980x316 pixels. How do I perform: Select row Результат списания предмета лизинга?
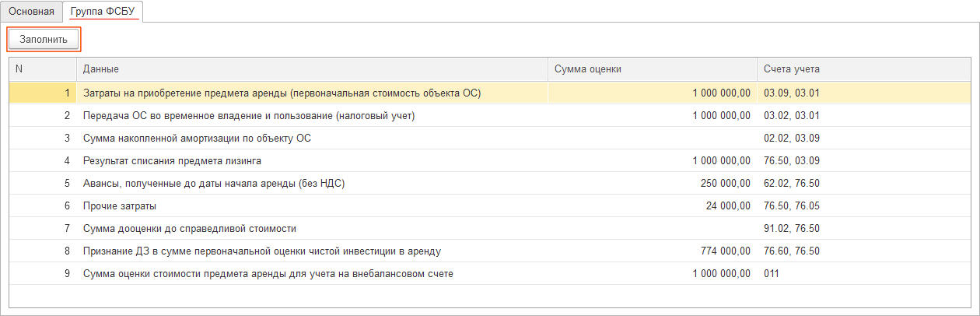click(172, 161)
